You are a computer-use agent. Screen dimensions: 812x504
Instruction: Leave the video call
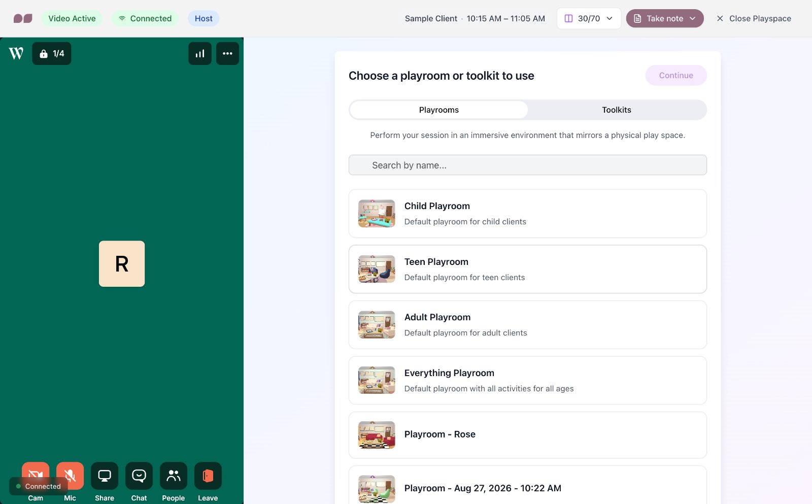click(208, 476)
